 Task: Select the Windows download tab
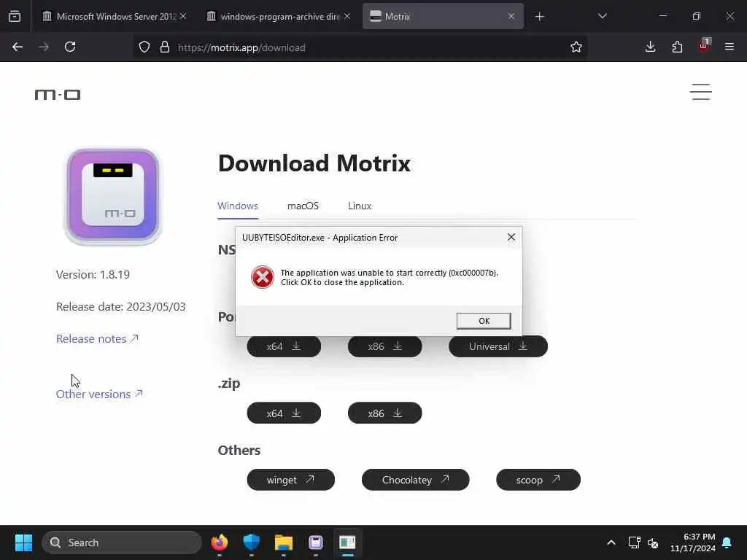[x=238, y=206]
